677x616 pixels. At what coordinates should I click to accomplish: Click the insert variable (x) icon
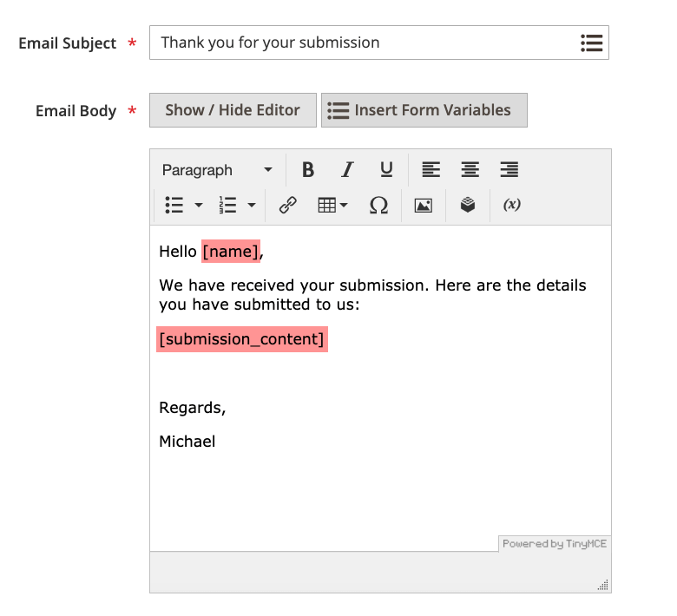tap(511, 206)
